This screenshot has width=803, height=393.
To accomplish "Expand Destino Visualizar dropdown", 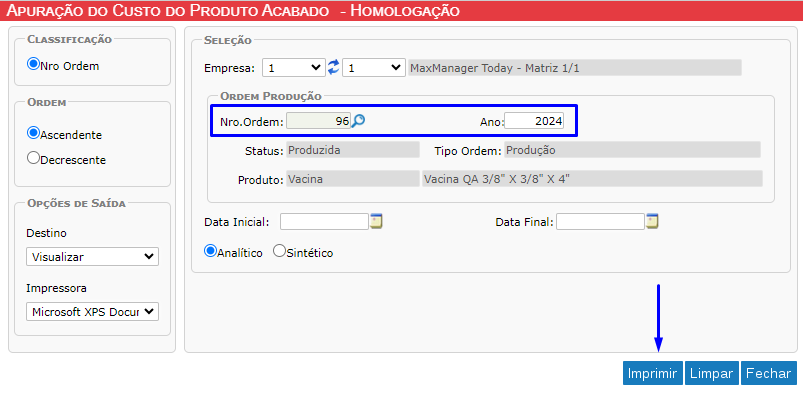I will (x=92, y=257).
